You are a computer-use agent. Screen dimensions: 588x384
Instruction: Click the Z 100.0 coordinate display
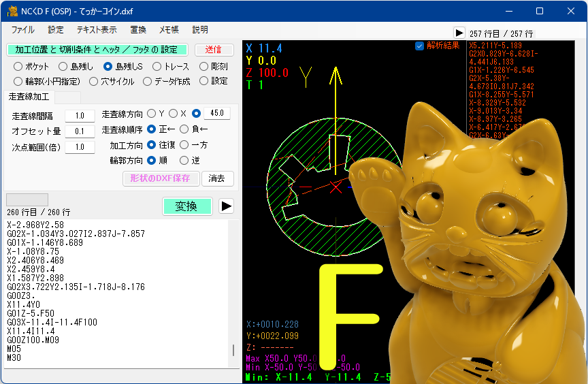tap(267, 73)
